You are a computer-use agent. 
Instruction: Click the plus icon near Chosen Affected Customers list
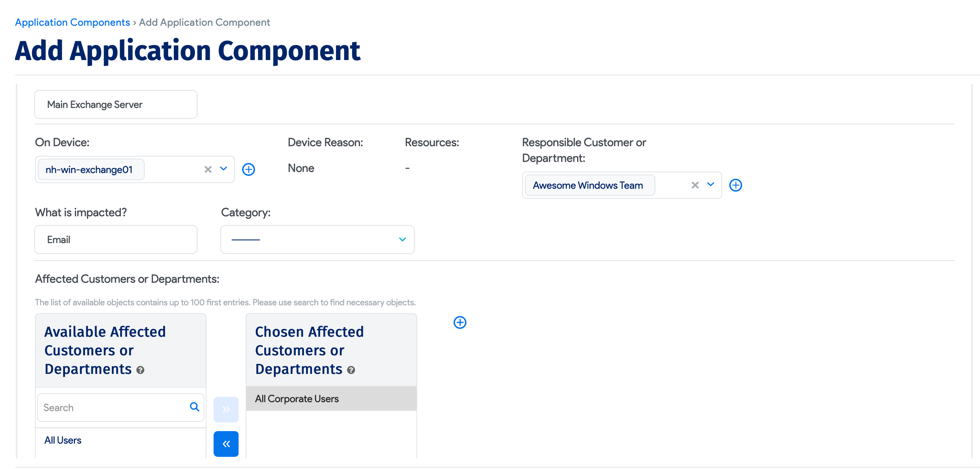(460, 322)
